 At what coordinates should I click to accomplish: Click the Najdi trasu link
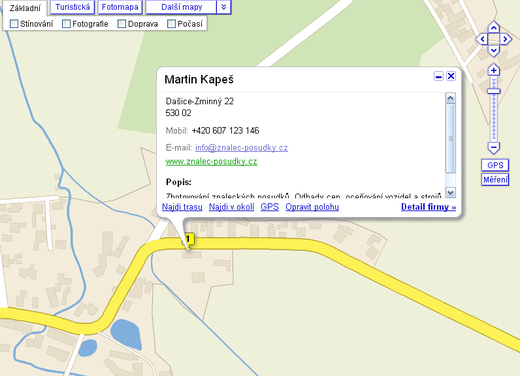tap(182, 207)
